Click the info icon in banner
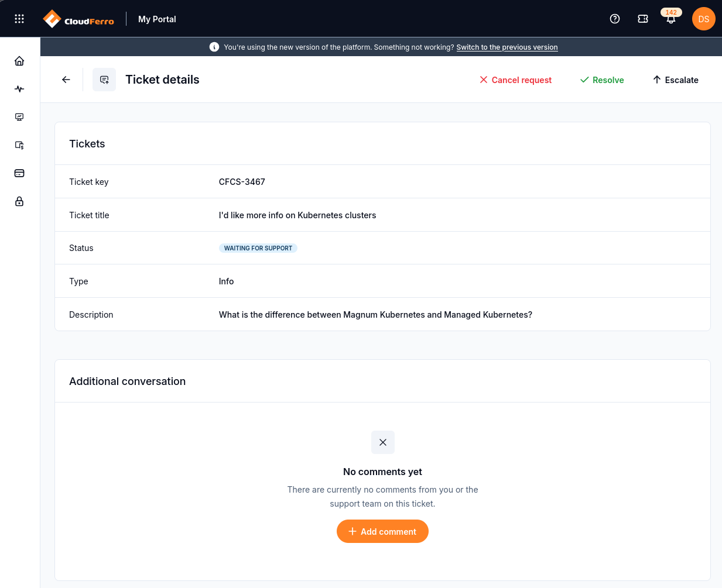The height and width of the screenshot is (588, 722). [x=214, y=47]
